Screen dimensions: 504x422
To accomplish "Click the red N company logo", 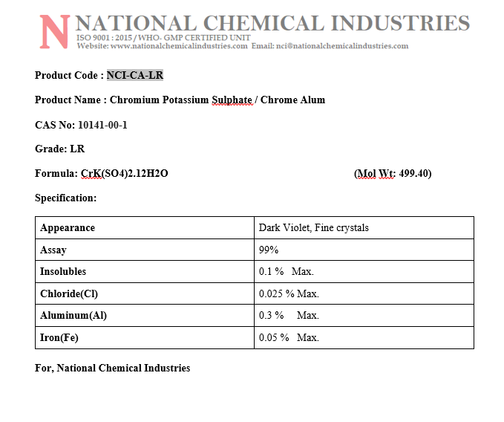I will [x=55, y=32].
